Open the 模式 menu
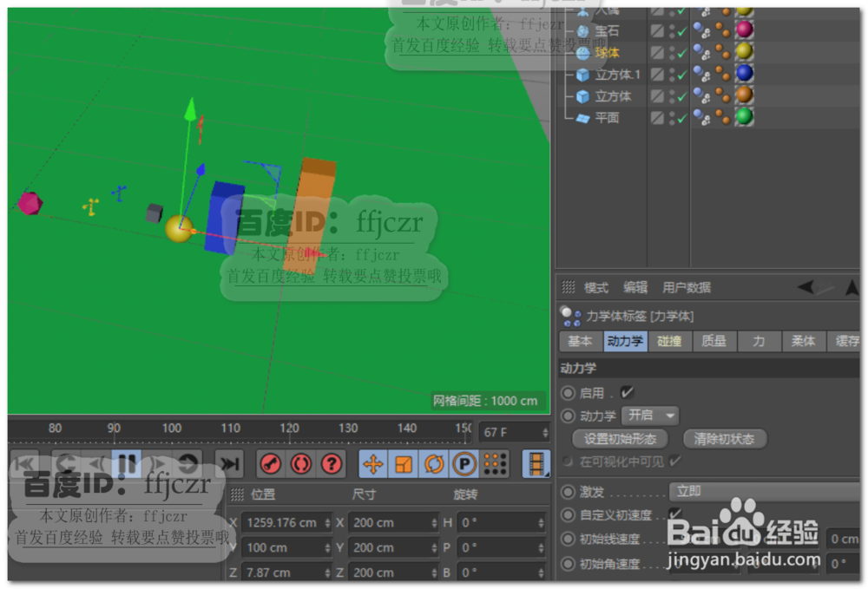 click(x=596, y=287)
